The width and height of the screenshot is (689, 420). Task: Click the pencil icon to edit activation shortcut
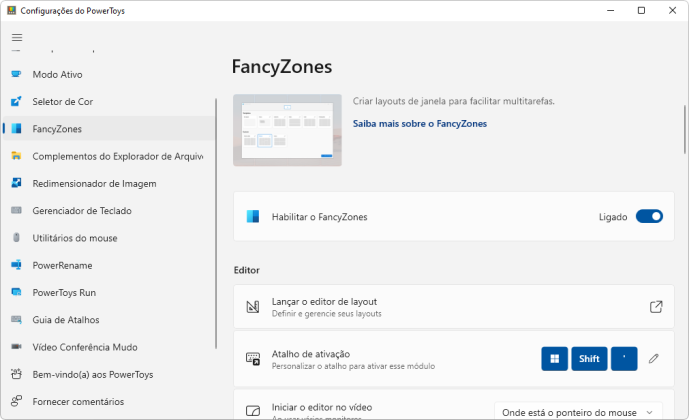tap(653, 359)
